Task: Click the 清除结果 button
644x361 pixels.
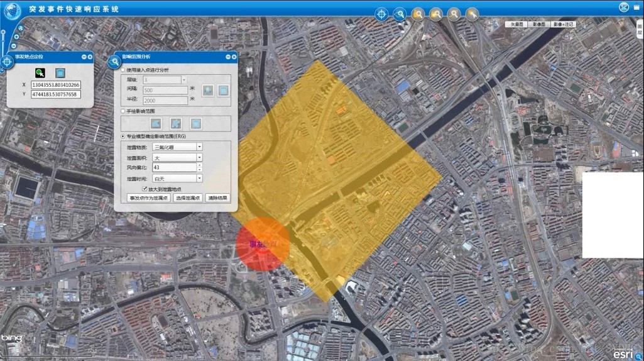Action: click(218, 197)
